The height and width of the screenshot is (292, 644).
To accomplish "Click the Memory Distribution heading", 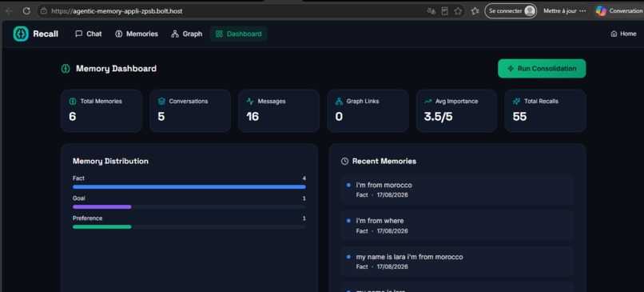I will coord(110,162).
